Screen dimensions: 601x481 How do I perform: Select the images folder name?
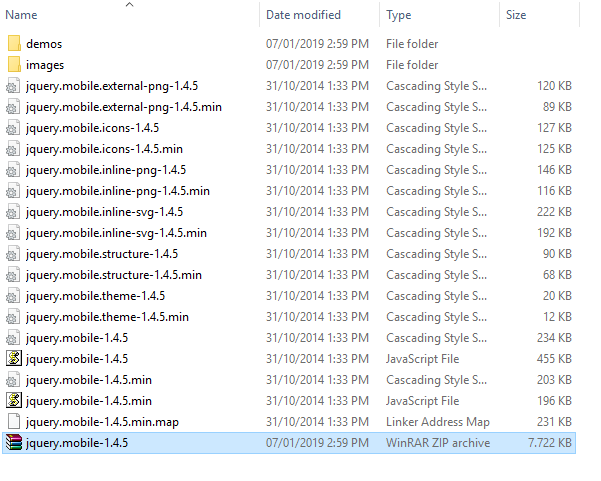coord(45,65)
